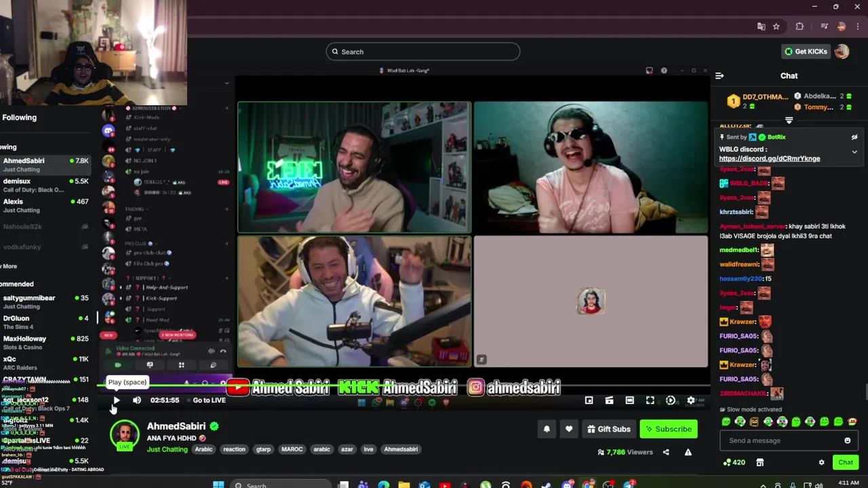Open the translate page icon
This screenshot has height=488, width=868.
761,26
